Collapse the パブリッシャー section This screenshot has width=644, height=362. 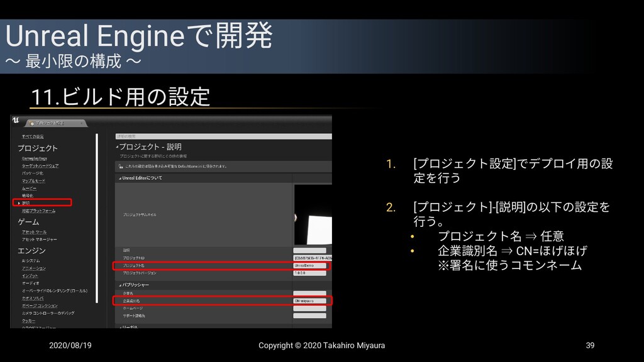(120, 285)
